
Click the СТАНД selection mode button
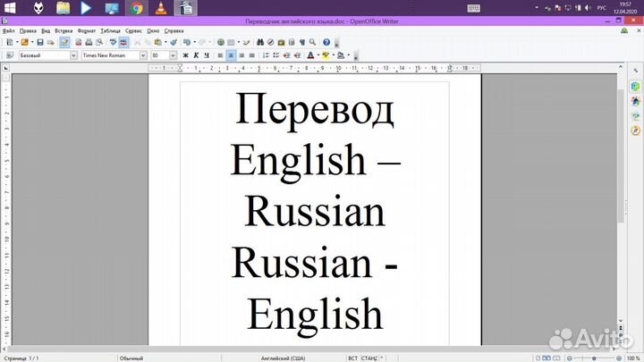click(x=368, y=358)
